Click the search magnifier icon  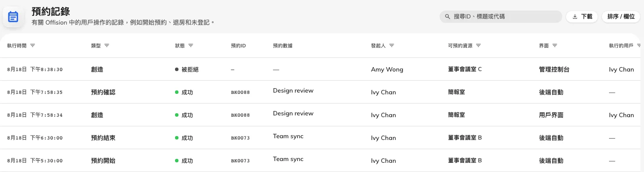[448, 17]
